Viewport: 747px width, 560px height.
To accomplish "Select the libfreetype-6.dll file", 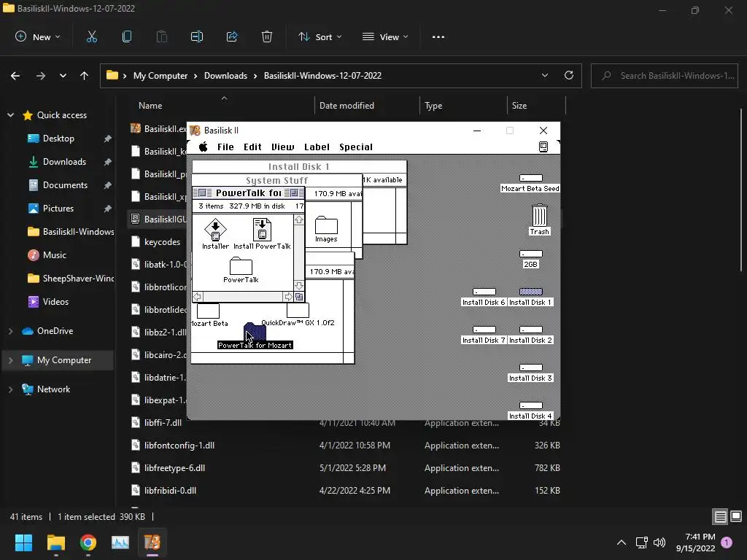I will coord(174,468).
